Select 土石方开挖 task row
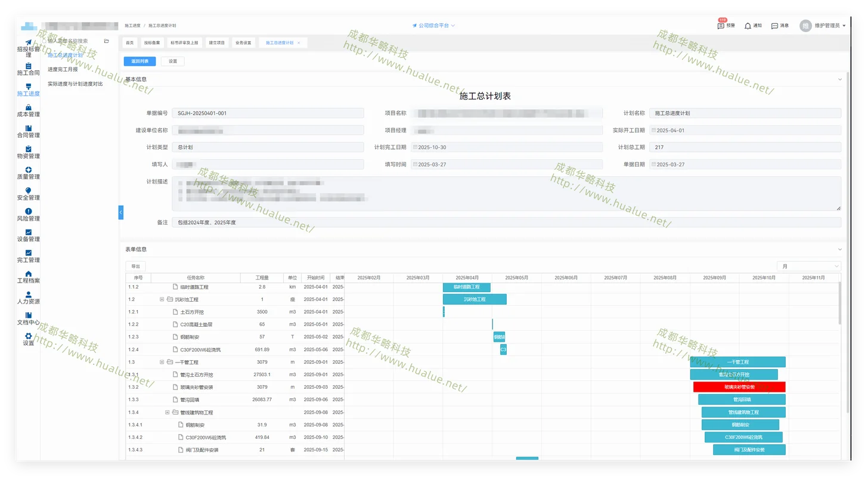Viewport: 868px width, 477px height. 235,312
